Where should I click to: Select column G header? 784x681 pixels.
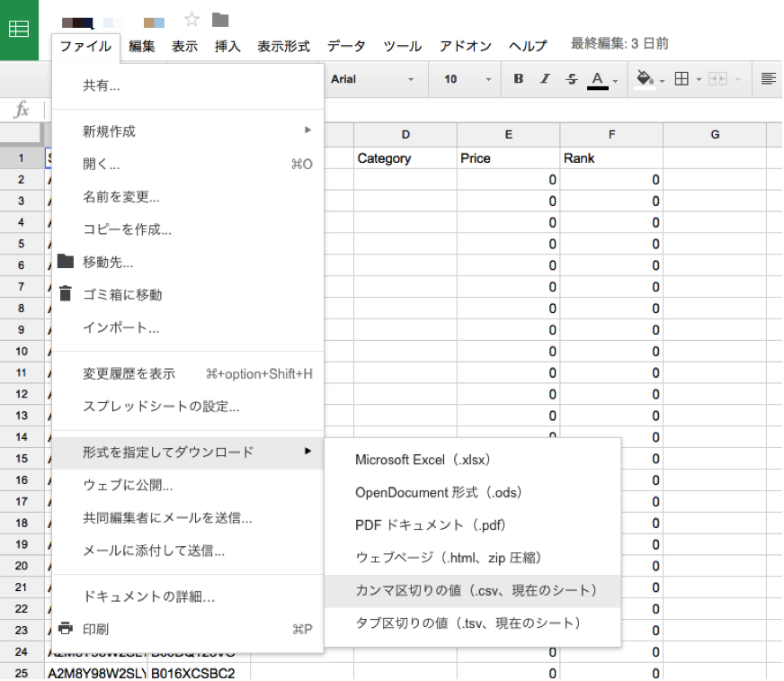tap(715, 135)
